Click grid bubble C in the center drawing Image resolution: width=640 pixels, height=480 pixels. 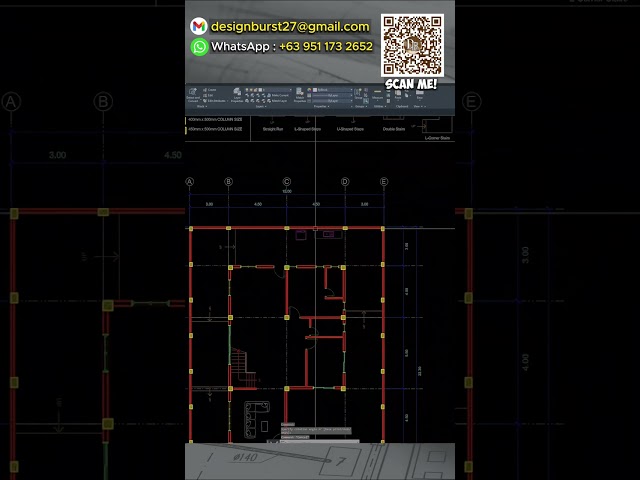pos(287,182)
